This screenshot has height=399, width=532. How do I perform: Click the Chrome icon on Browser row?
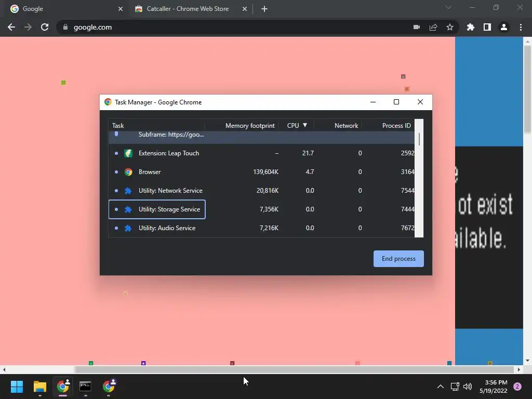pyautogui.click(x=128, y=172)
